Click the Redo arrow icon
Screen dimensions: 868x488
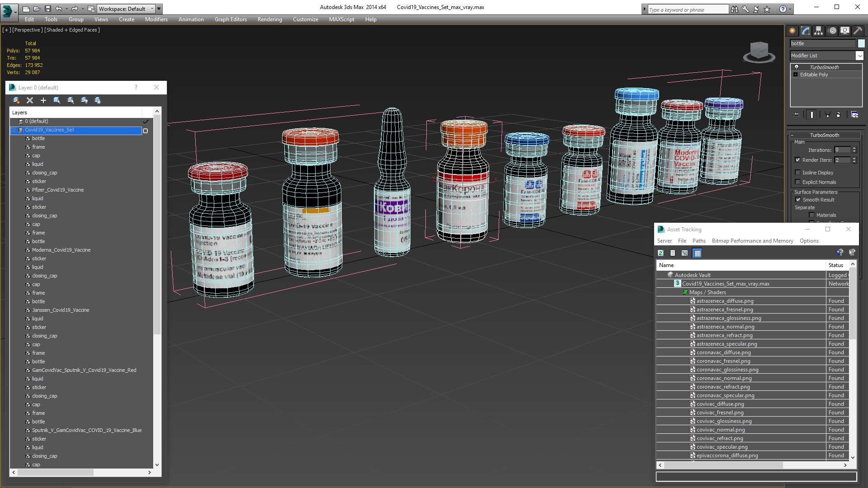(75, 9)
